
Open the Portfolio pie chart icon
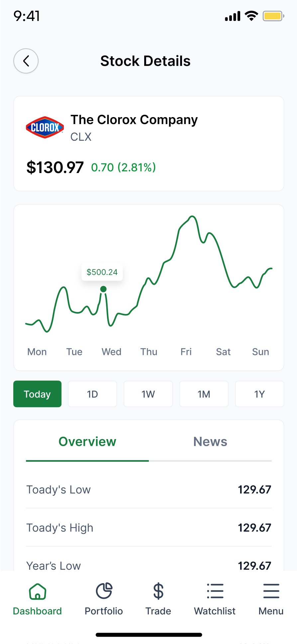point(104,591)
